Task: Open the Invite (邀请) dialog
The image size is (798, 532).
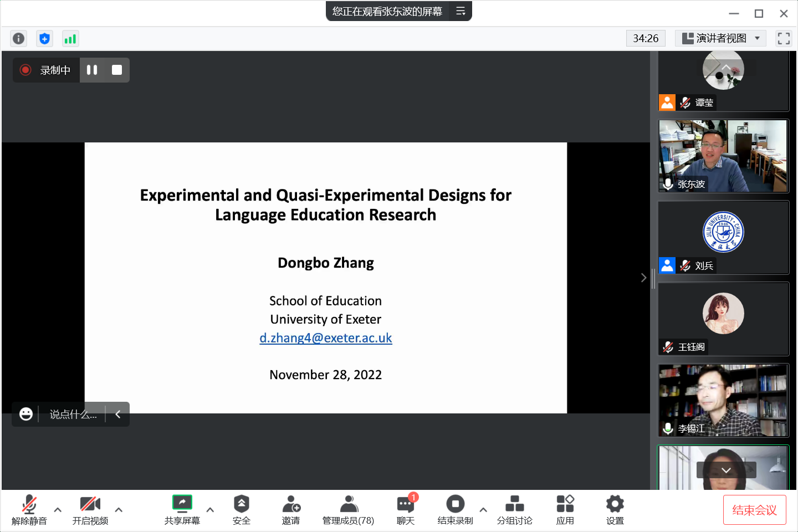Action: tap(291, 510)
